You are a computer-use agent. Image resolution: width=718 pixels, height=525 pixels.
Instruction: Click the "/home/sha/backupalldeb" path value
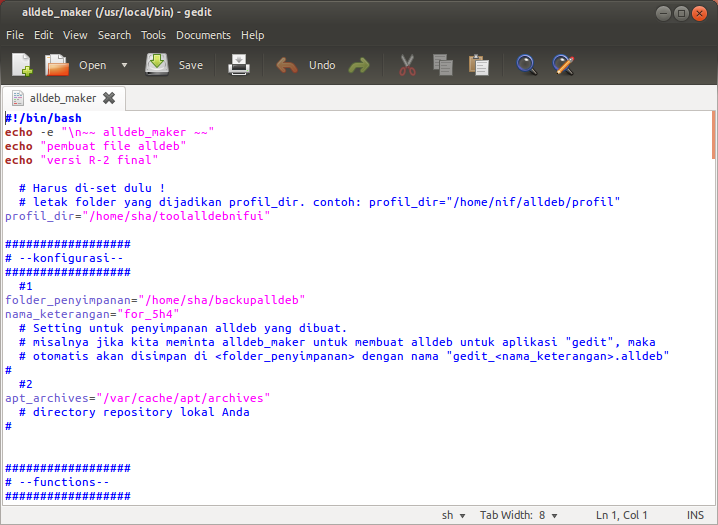point(222,300)
